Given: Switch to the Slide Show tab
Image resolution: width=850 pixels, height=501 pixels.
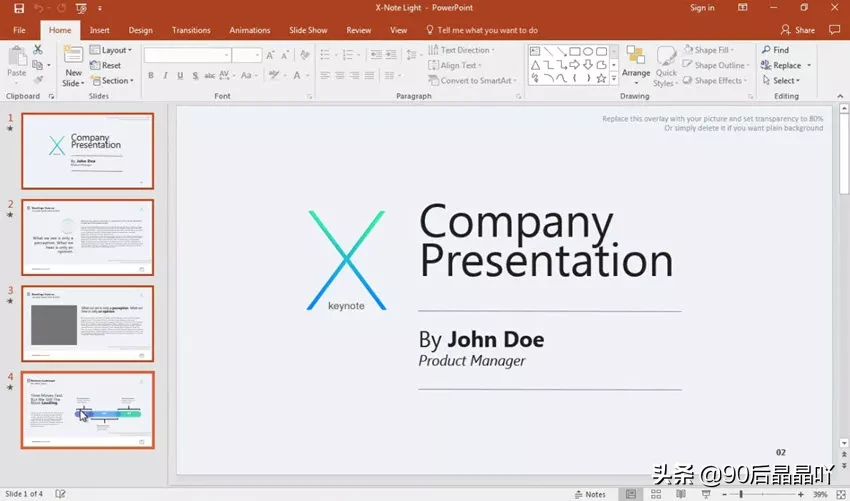Looking at the screenshot, I should pos(308,30).
